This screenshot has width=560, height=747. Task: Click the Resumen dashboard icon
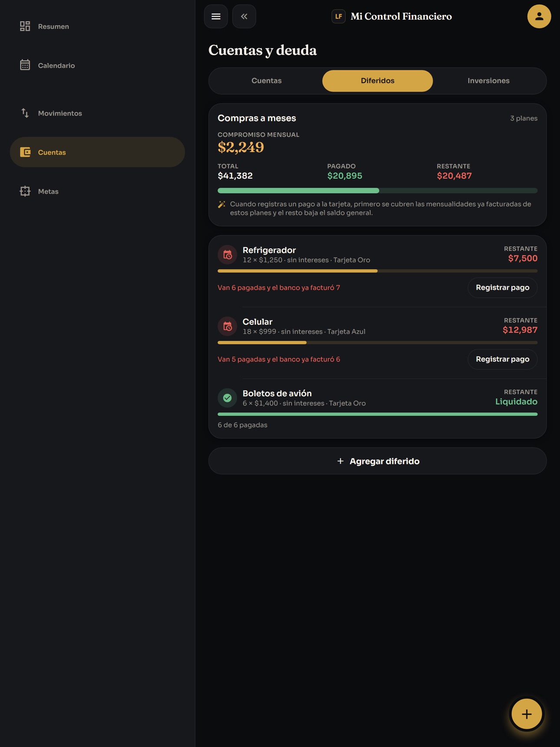click(25, 26)
